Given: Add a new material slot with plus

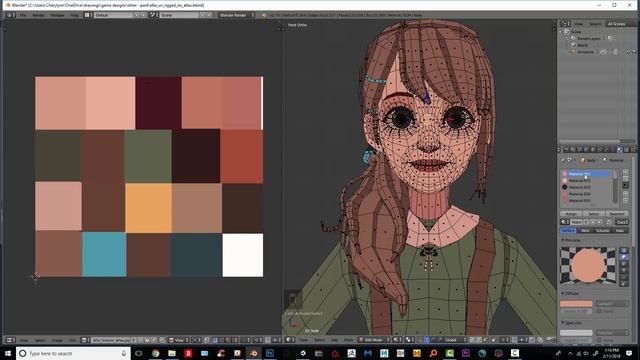Looking at the screenshot, I should click(x=626, y=172).
